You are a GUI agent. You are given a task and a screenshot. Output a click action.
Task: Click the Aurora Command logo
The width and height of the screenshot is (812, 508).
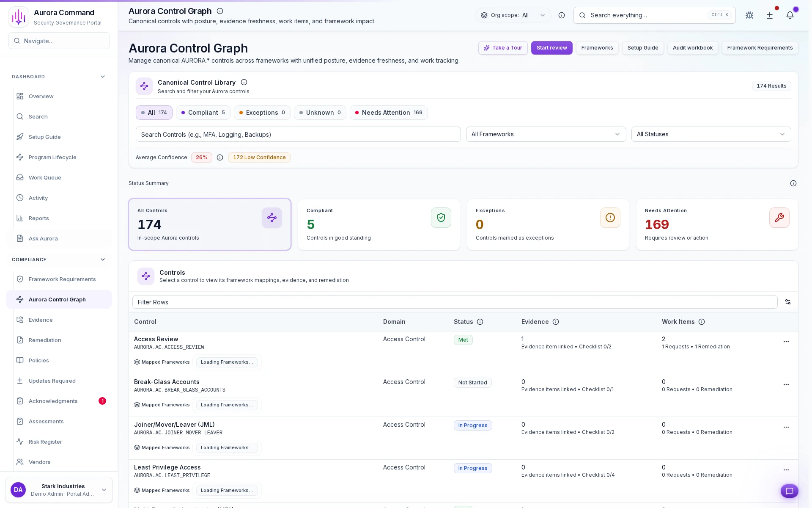click(x=19, y=17)
